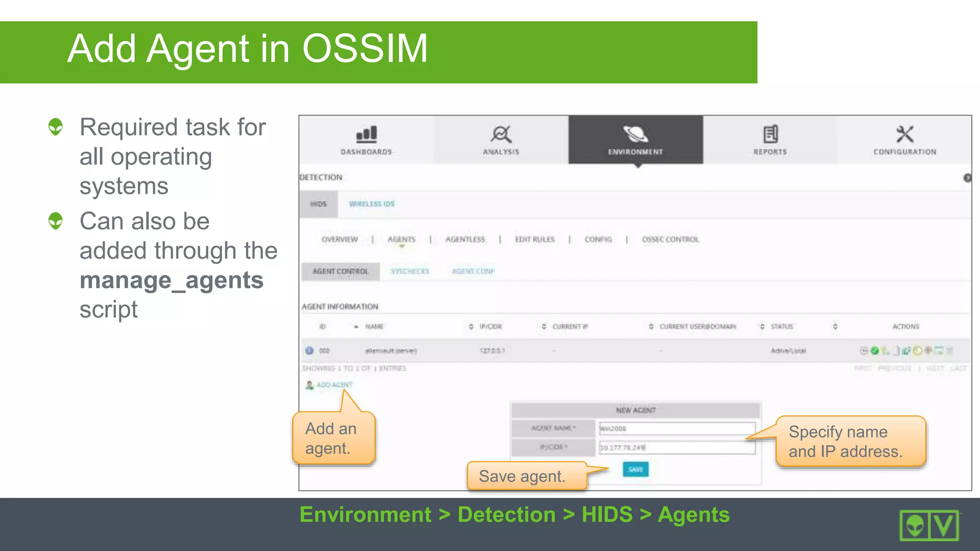Open the Analysis magnifier icon
Viewport: 980px width, 551px height.
click(501, 134)
